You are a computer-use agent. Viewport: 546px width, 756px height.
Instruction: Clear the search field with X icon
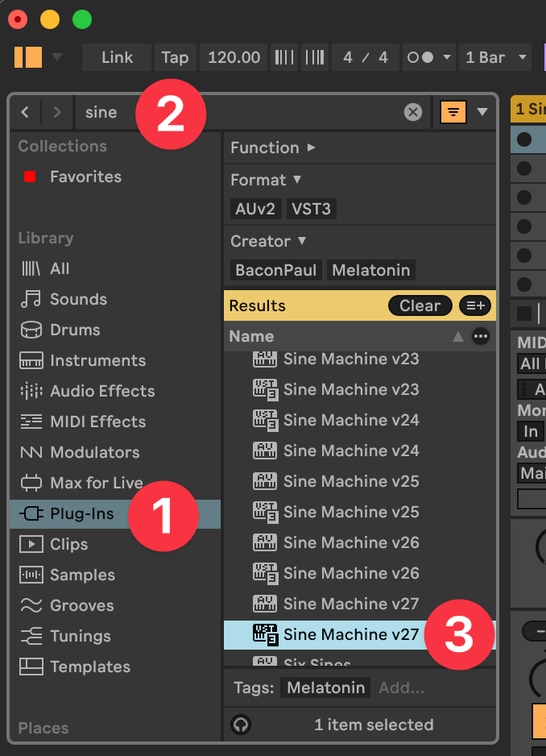pyautogui.click(x=413, y=112)
